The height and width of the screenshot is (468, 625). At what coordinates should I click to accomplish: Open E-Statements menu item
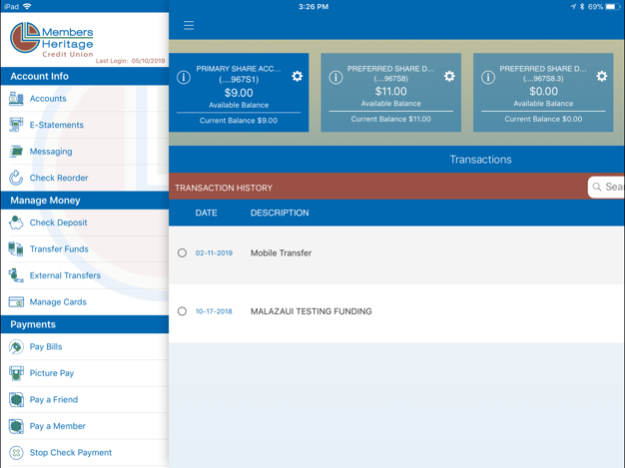point(85,125)
